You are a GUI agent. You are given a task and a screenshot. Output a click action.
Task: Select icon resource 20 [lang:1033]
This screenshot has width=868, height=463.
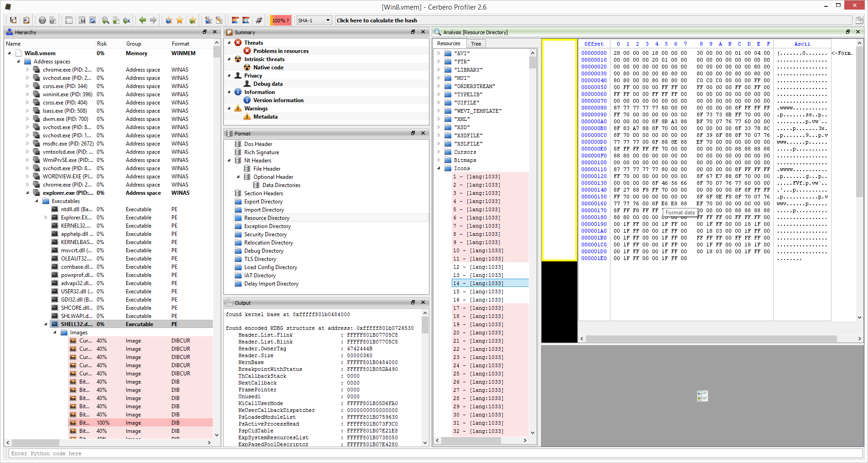click(490, 332)
